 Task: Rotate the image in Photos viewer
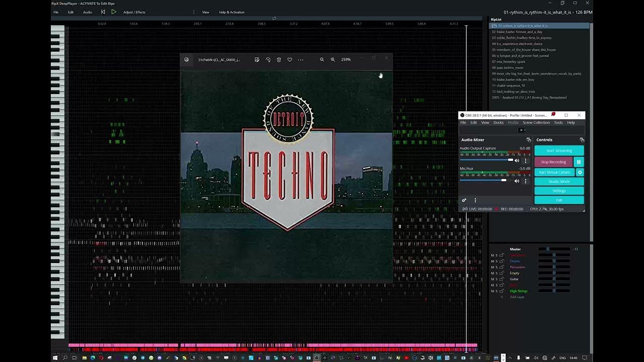(x=268, y=59)
